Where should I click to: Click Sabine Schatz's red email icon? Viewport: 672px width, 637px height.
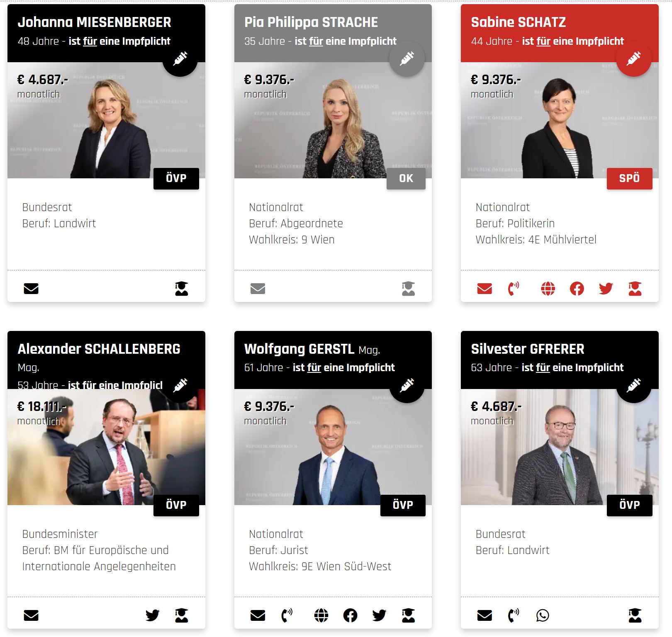tap(485, 288)
